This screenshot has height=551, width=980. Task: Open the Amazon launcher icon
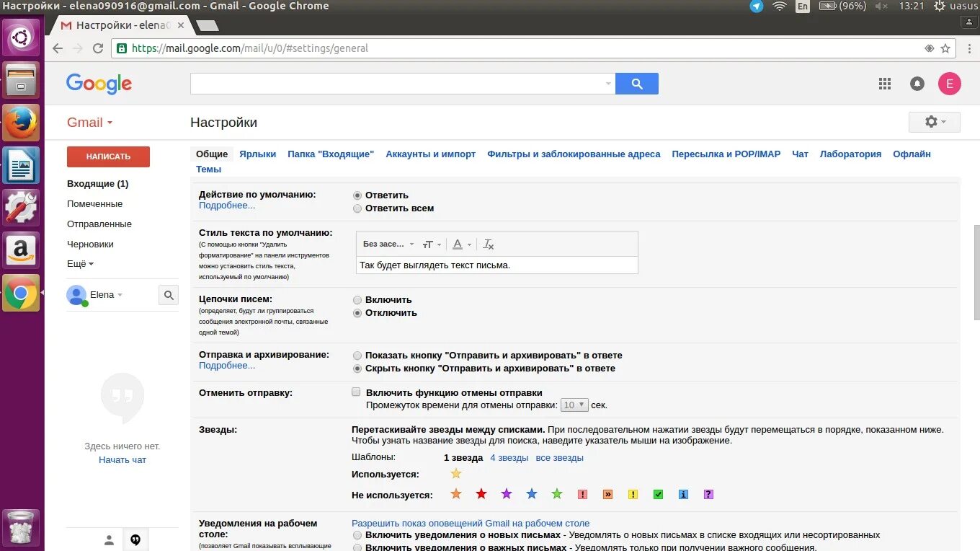click(x=22, y=250)
